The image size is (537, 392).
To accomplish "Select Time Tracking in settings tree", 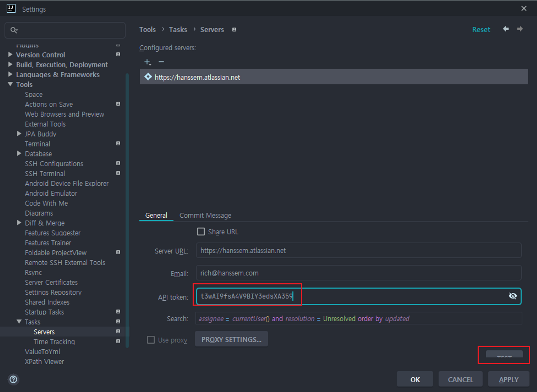I will pyautogui.click(x=54, y=342).
